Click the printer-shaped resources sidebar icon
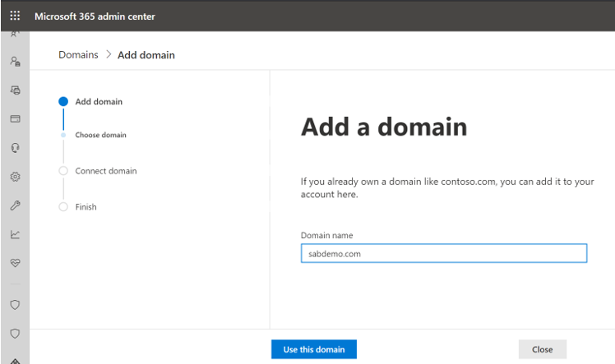This screenshot has height=364, width=615. point(15,90)
